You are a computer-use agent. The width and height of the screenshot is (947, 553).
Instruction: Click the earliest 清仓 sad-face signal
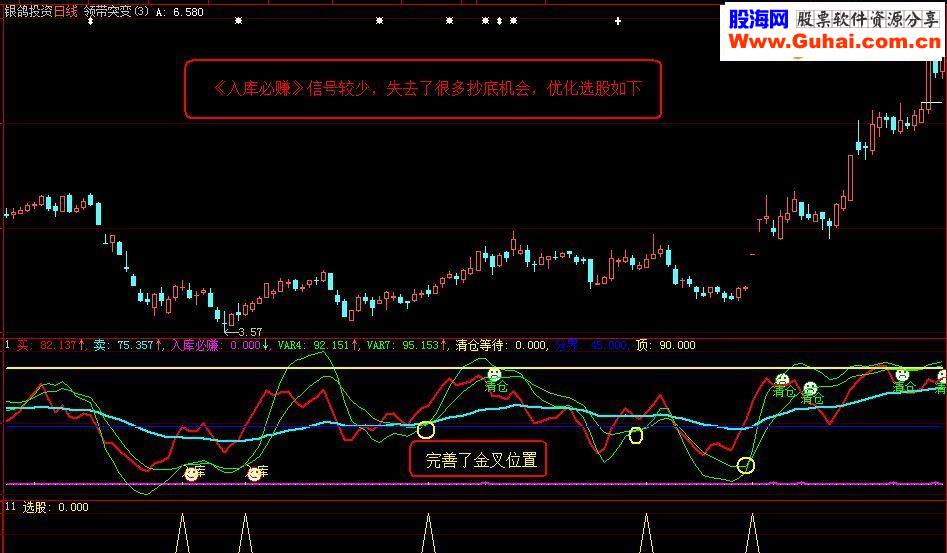tap(494, 375)
